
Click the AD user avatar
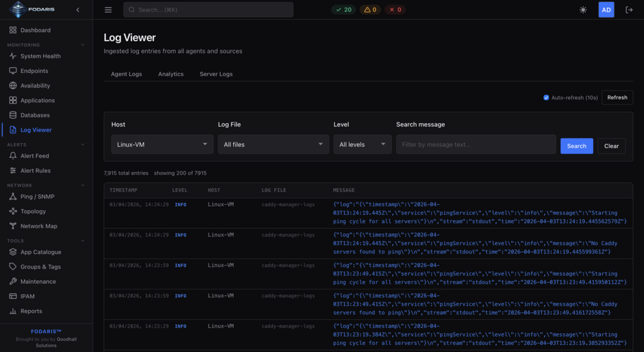[x=606, y=10]
